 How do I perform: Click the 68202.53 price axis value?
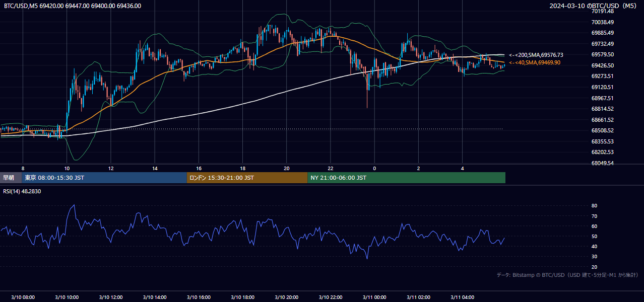[603, 152]
